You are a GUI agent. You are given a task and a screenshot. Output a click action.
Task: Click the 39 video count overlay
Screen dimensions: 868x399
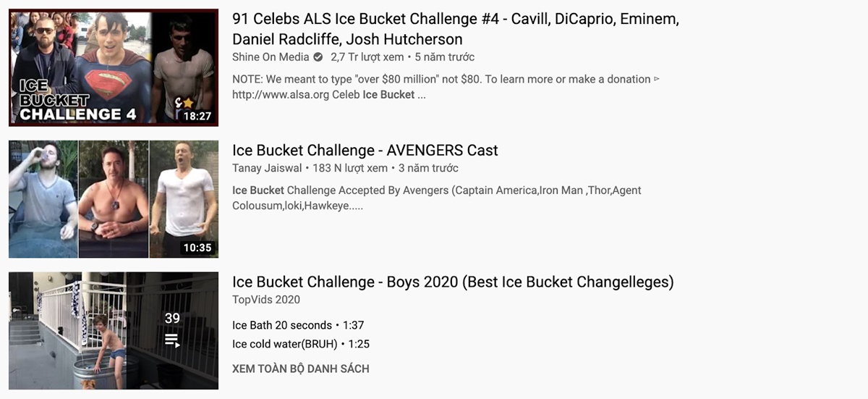click(x=172, y=318)
